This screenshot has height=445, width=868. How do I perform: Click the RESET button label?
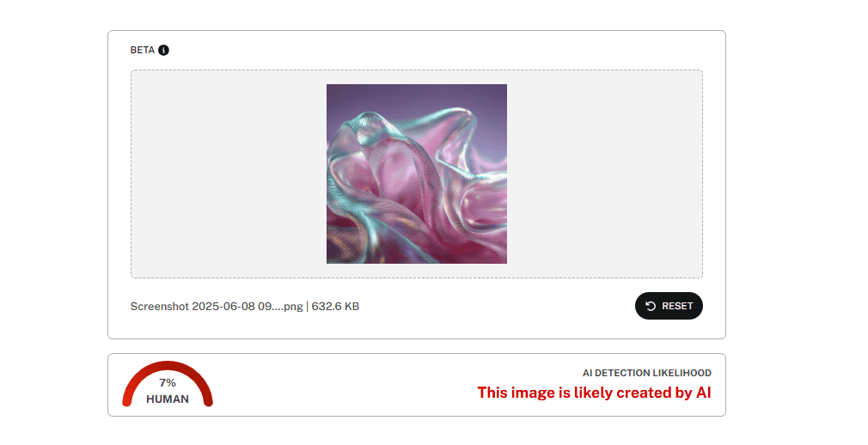[677, 306]
